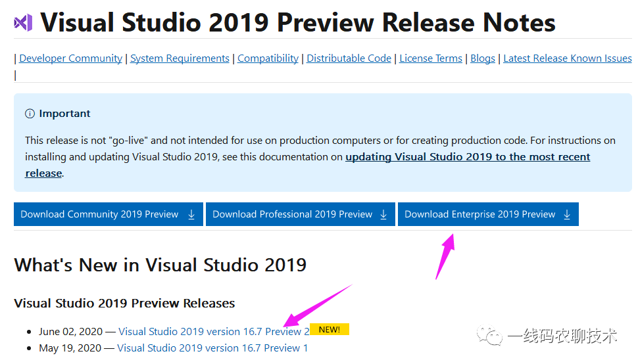The height and width of the screenshot is (364, 638).
Task: Open the Distributable Code link
Action: (349, 58)
